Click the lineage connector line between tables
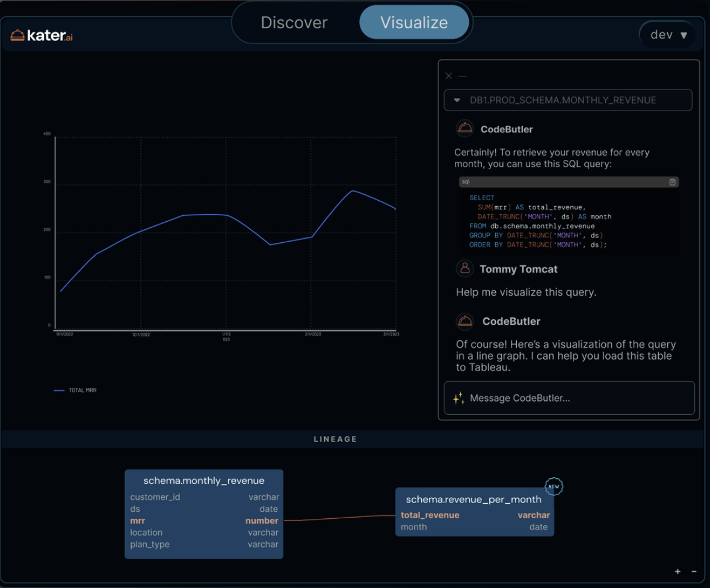710x588 pixels. [x=339, y=518]
